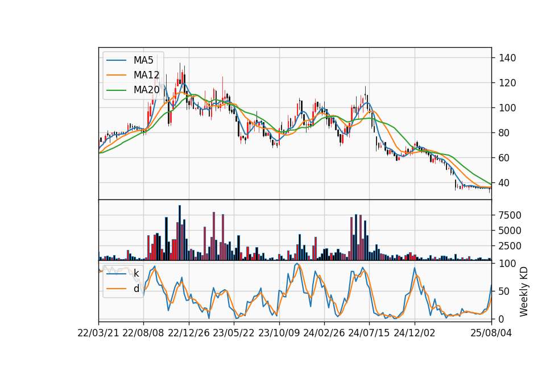This screenshot has width=546, height=392.
Task: Click the 80 price axis label
Action: point(504,133)
